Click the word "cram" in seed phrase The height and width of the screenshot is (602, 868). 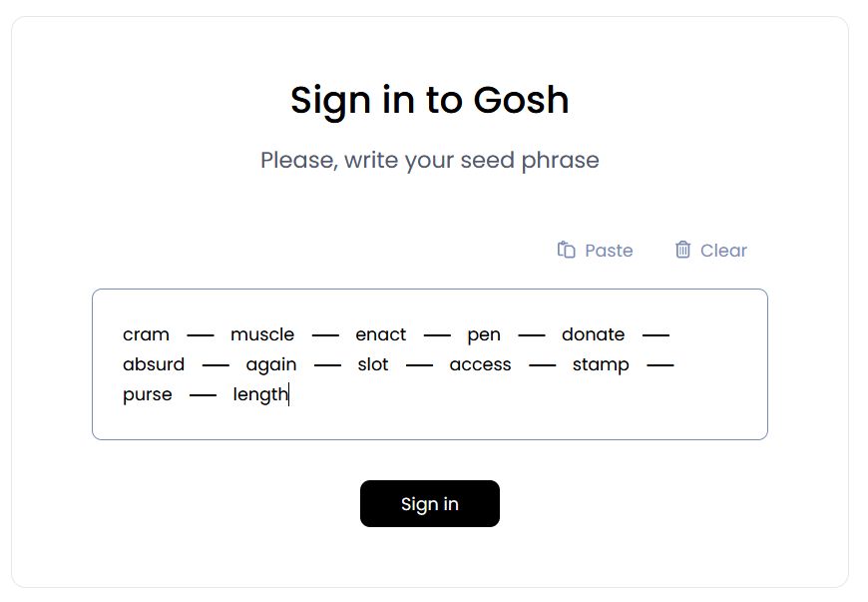coord(146,334)
